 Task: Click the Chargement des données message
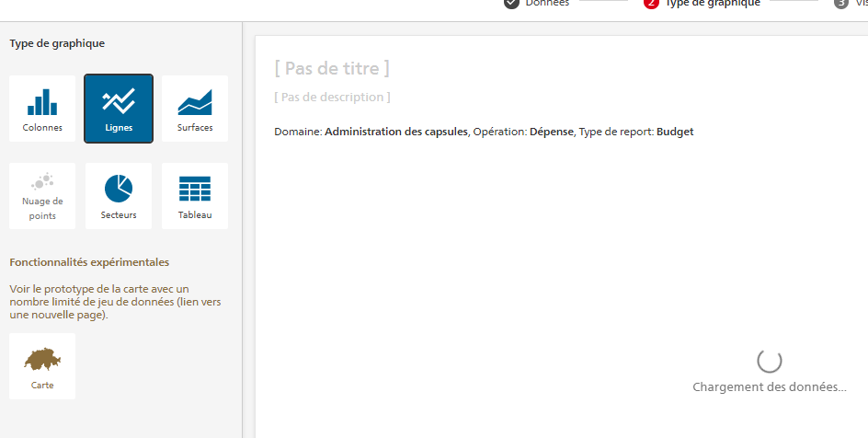(x=770, y=387)
